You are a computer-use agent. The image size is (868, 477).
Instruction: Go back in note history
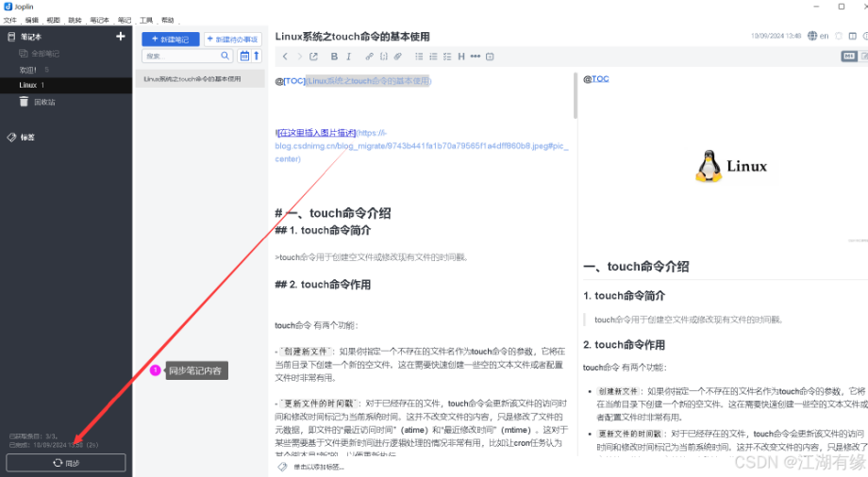285,57
